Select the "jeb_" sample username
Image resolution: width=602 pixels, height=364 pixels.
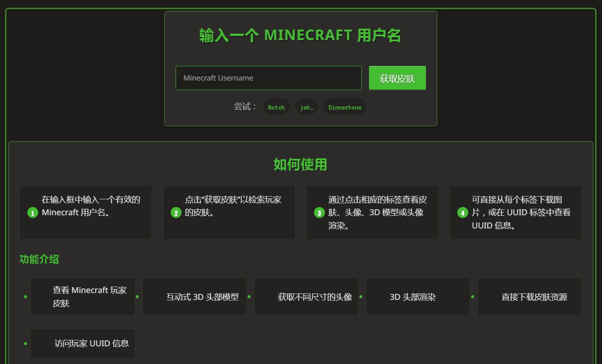[306, 106]
